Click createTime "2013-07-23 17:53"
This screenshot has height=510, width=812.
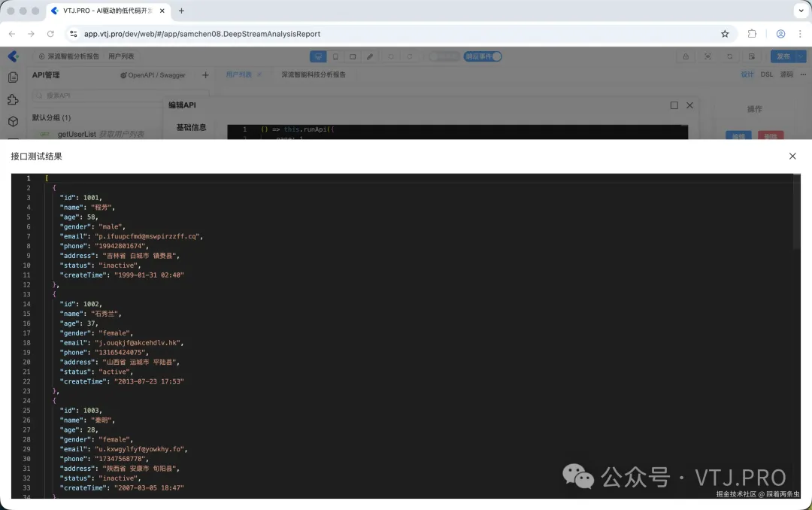pos(149,381)
